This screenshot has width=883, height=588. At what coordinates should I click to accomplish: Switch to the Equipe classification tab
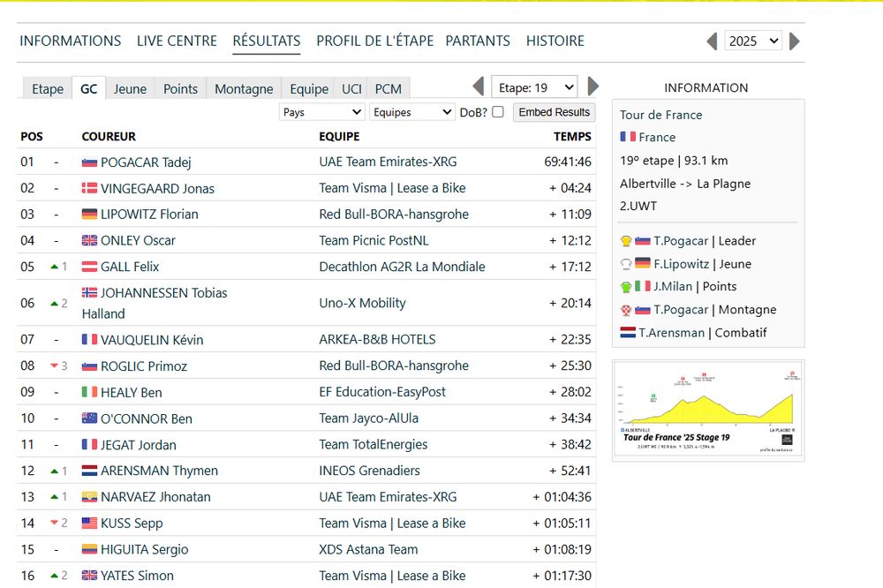pos(309,89)
